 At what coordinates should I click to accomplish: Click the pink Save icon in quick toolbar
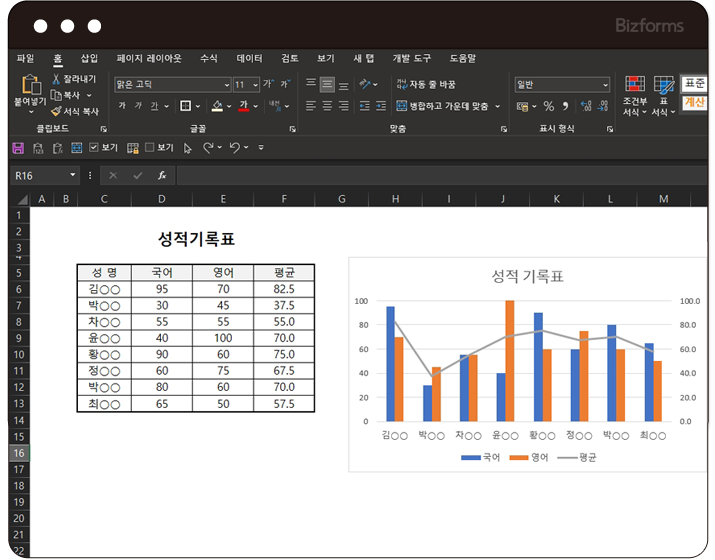click(x=17, y=148)
